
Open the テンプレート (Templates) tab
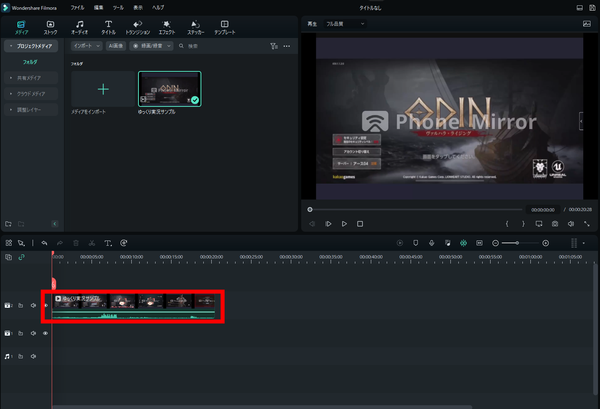pos(225,28)
